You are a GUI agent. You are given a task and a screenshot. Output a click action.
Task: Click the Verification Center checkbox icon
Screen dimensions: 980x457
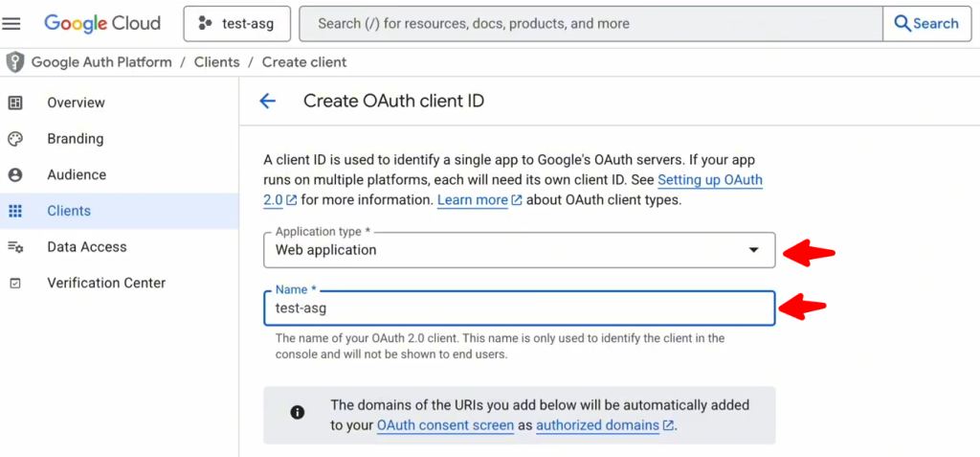click(15, 284)
